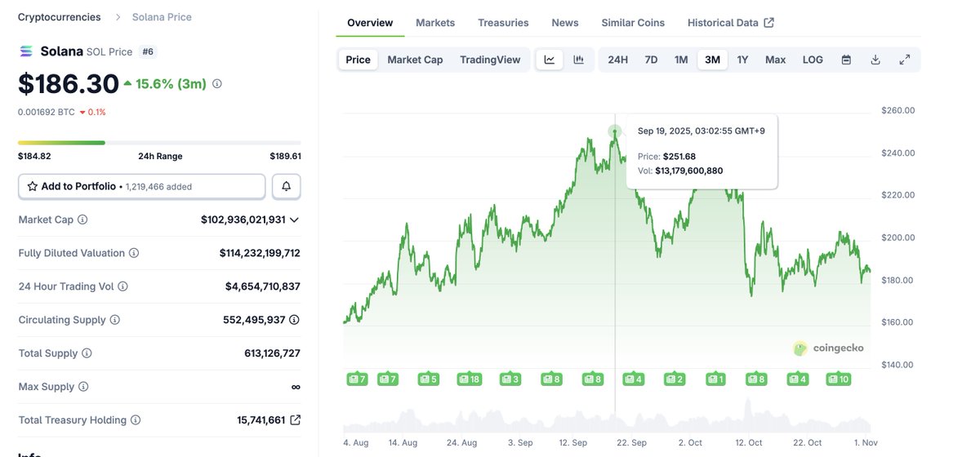Go to Cryptocurrencies breadcrumb link
The width and height of the screenshot is (980, 457).
click(x=60, y=17)
